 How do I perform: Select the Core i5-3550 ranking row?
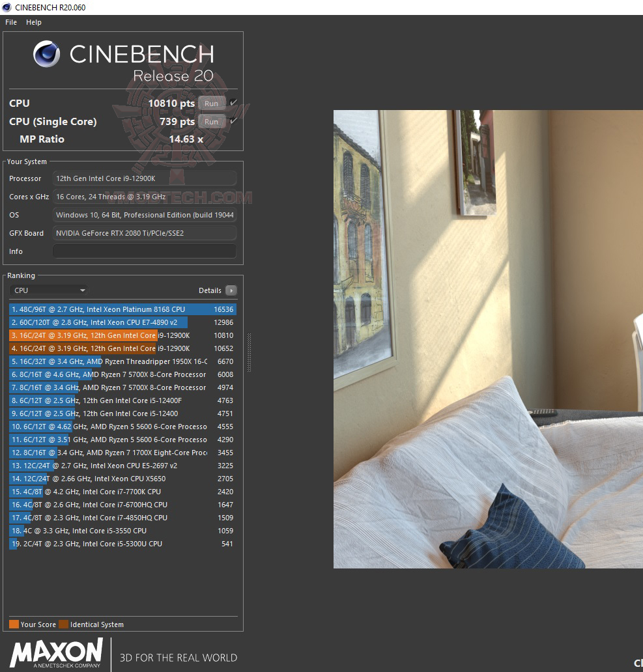(122, 531)
